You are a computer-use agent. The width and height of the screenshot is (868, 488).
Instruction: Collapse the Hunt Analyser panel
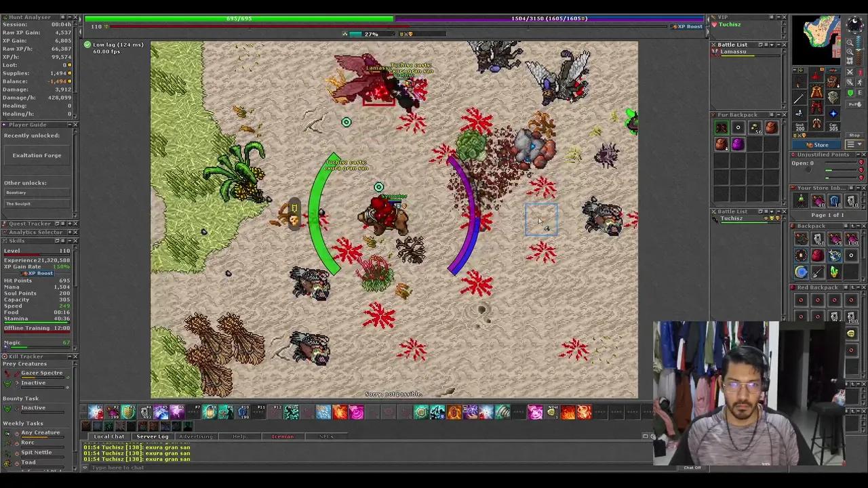[x=70, y=17]
